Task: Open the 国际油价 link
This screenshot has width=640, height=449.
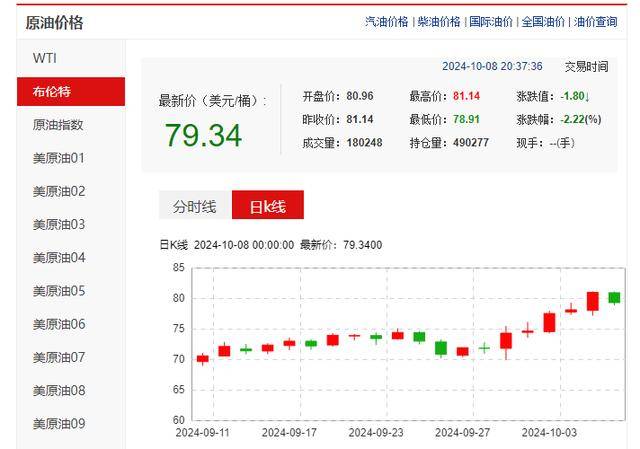Action: [491, 22]
